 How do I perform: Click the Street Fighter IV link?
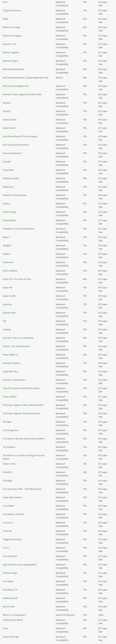(10, 355)
